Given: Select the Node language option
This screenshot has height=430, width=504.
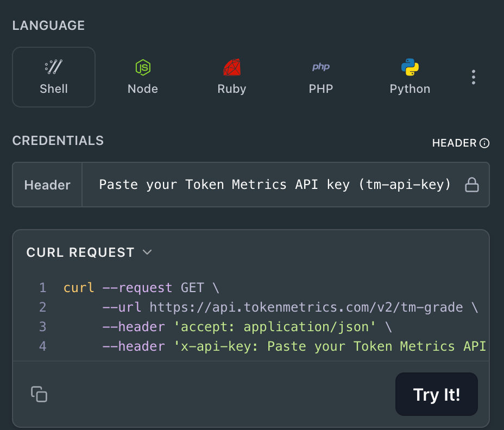Looking at the screenshot, I should click(143, 77).
